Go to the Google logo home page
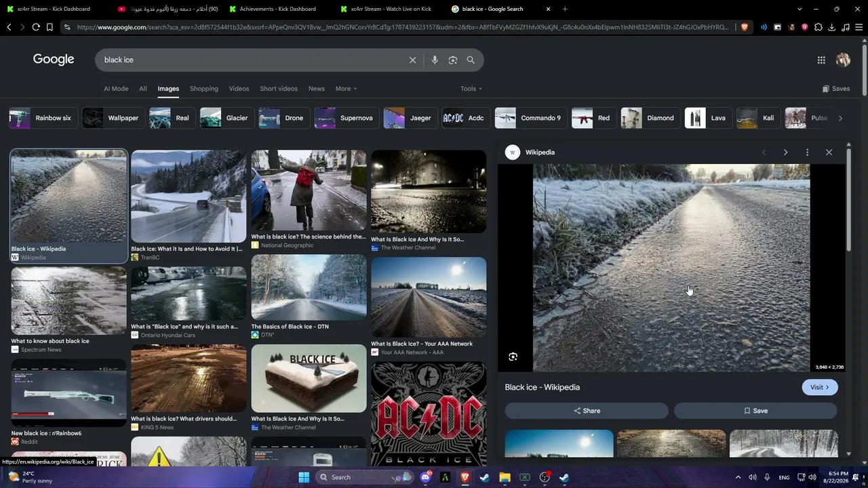 [54, 60]
